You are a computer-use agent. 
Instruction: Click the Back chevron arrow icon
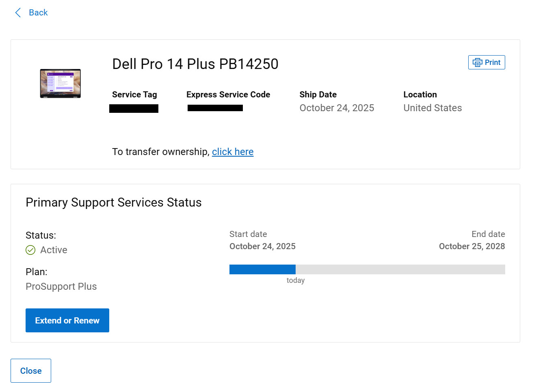[18, 13]
